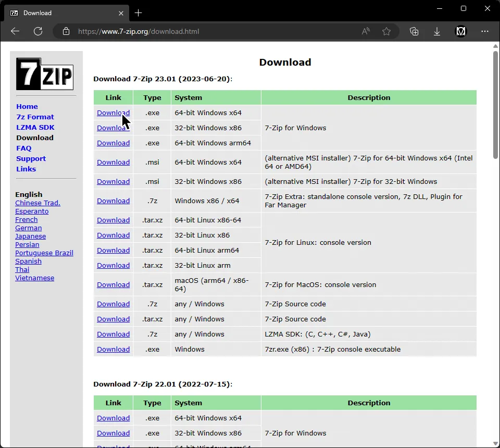
Task: Open a new browser tab
Action: coord(138,13)
